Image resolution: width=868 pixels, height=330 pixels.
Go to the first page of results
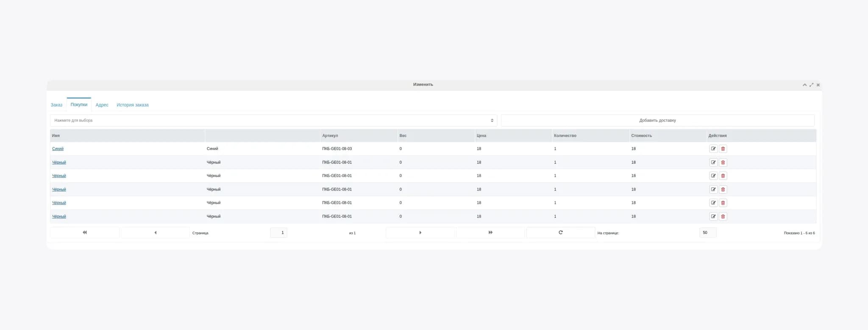coord(85,233)
